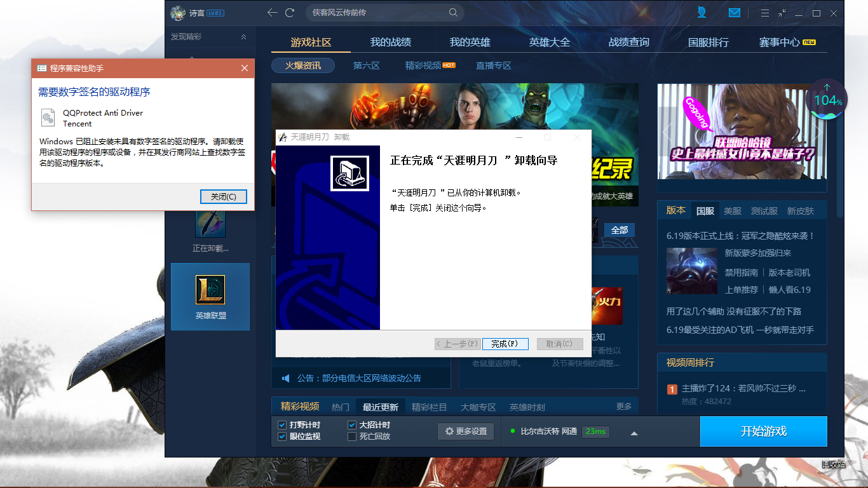Open the 联盟哈哈镜 video thumbnail
Image resolution: width=868 pixels, height=488 pixels.
tap(742, 132)
